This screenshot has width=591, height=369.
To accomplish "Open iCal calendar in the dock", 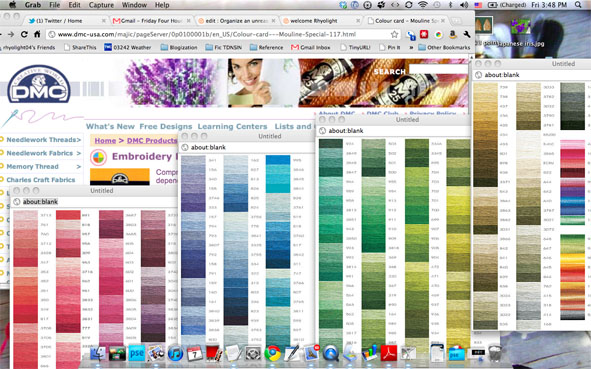I will click(x=194, y=354).
